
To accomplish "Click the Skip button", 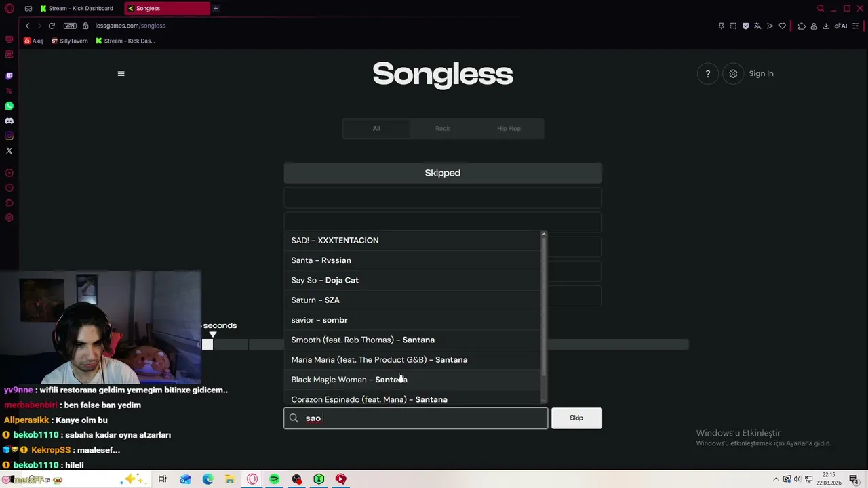I will pyautogui.click(x=576, y=418).
